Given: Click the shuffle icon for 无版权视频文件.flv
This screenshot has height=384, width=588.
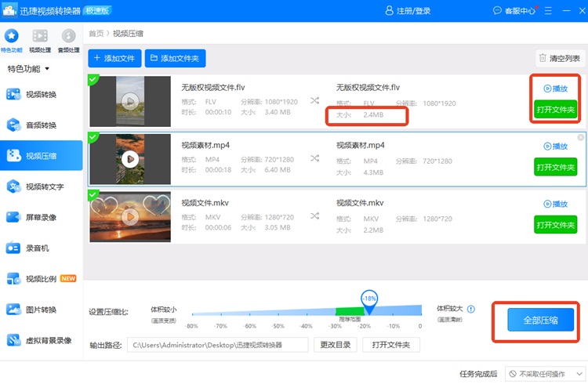Looking at the screenshot, I should pyautogui.click(x=314, y=100).
